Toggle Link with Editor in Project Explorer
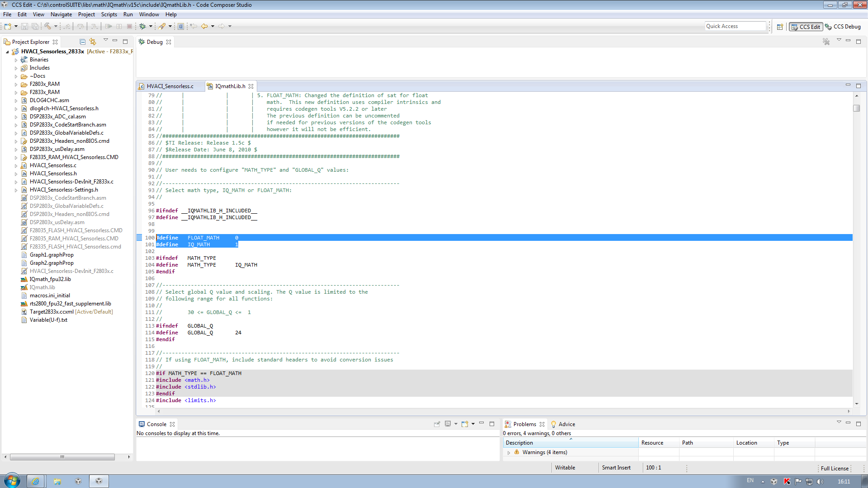The image size is (868, 488). [x=93, y=41]
